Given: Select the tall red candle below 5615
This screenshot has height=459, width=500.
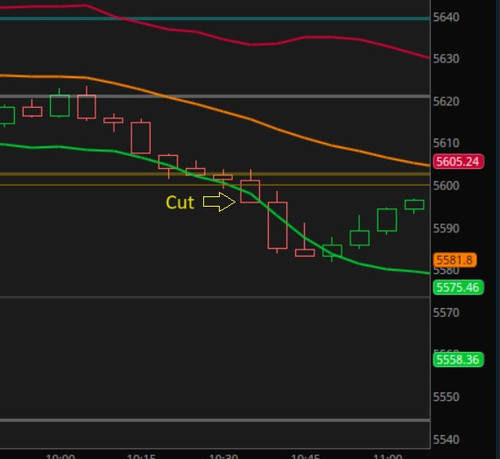Looking at the screenshot, I should [141, 137].
